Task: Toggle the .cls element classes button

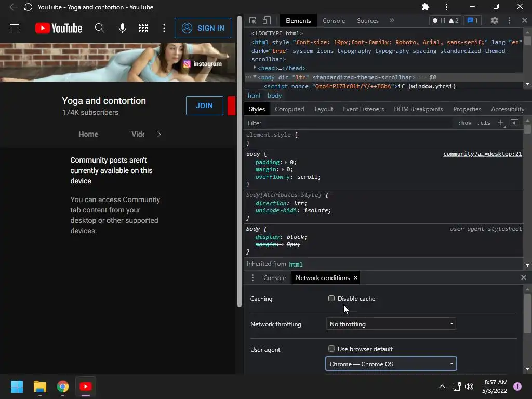Action: pos(484,123)
